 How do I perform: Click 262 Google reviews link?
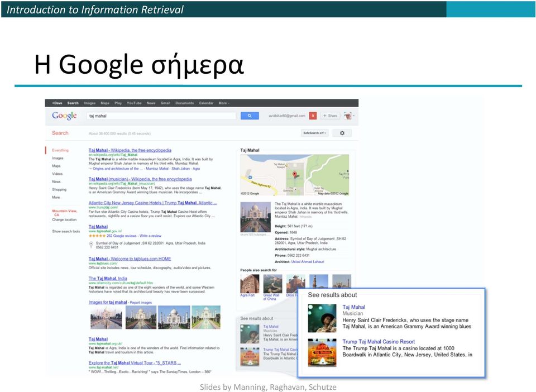[x=121, y=236]
